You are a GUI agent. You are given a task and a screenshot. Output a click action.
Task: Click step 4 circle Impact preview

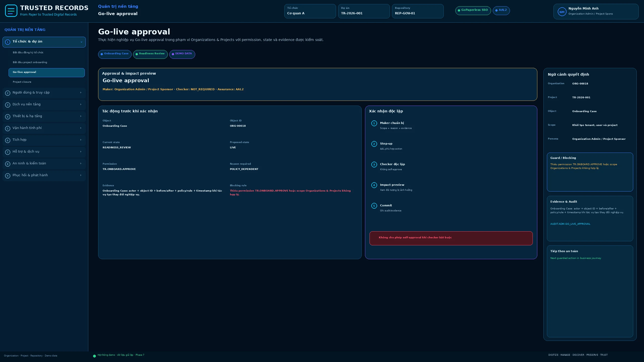point(374,185)
